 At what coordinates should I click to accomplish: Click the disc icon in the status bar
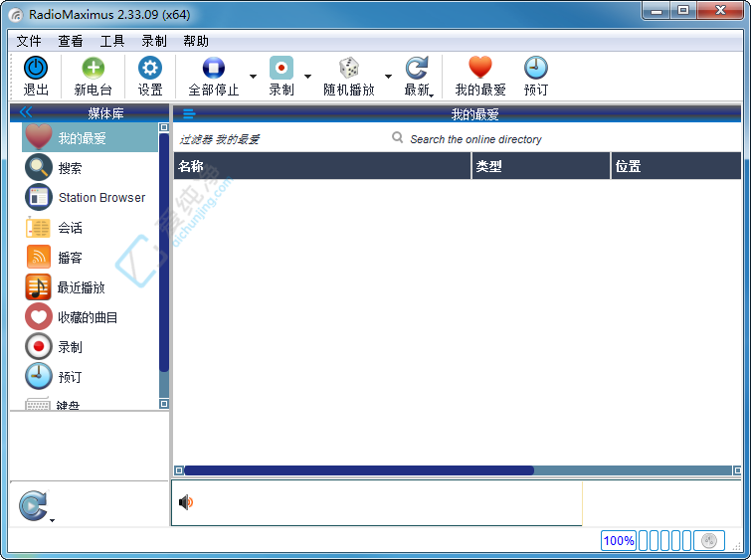tap(709, 541)
